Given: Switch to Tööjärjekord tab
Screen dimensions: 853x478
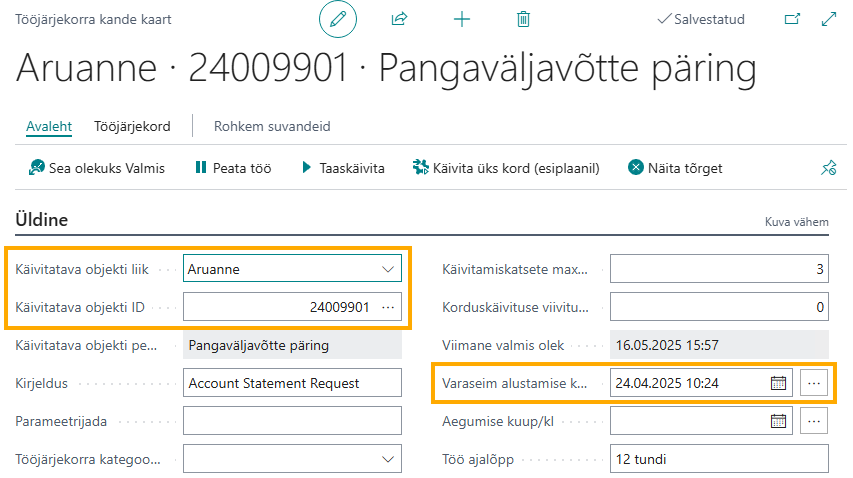Looking at the screenshot, I should [132, 126].
